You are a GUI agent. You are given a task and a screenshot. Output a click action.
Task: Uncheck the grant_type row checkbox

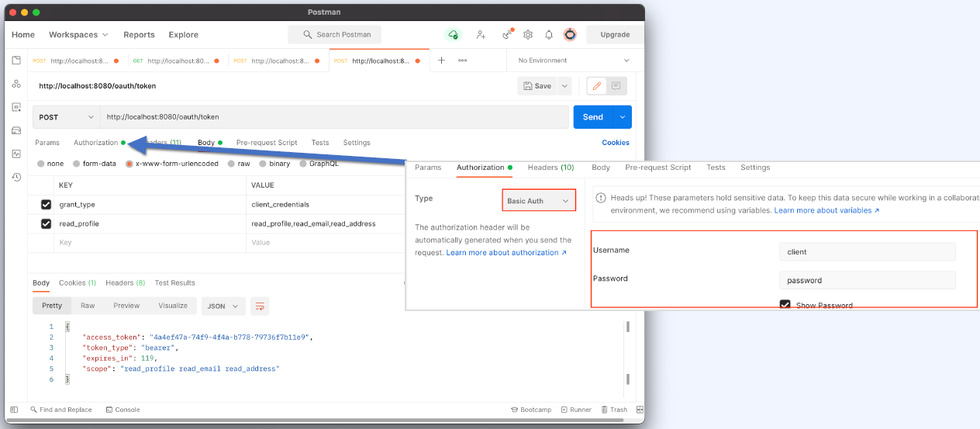point(46,204)
